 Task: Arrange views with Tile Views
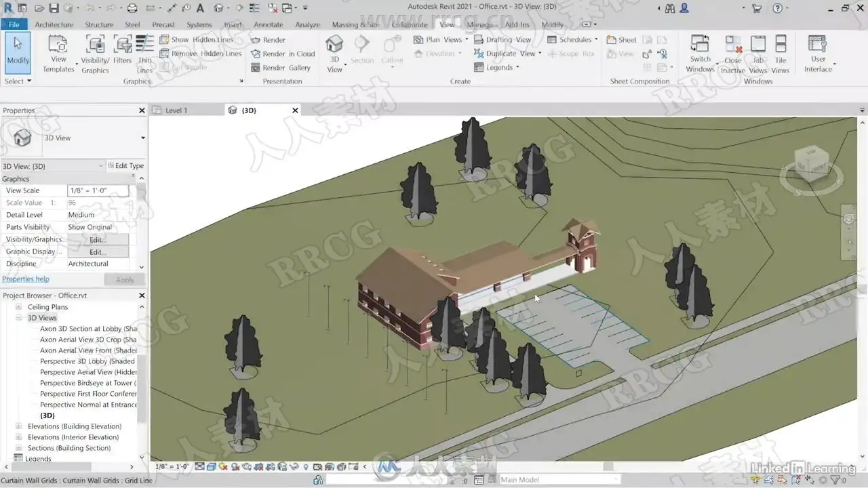click(781, 54)
